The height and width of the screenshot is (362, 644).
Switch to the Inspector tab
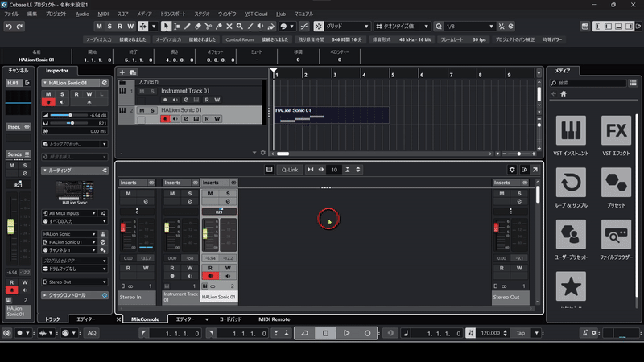click(57, 71)
